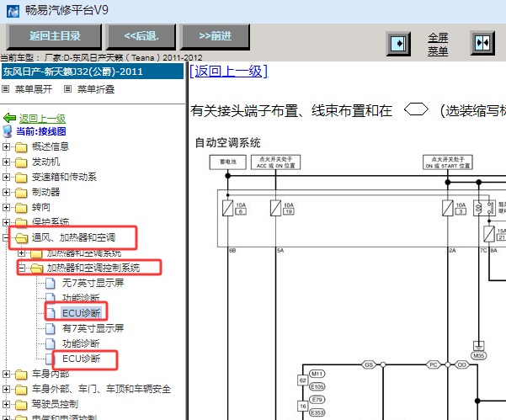Expand the 驾驶员控制 tree node

click(x=6, y=404)
